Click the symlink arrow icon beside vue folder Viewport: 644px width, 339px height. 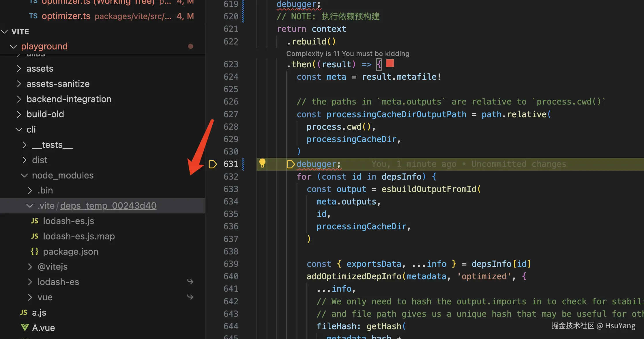(190, 297)
